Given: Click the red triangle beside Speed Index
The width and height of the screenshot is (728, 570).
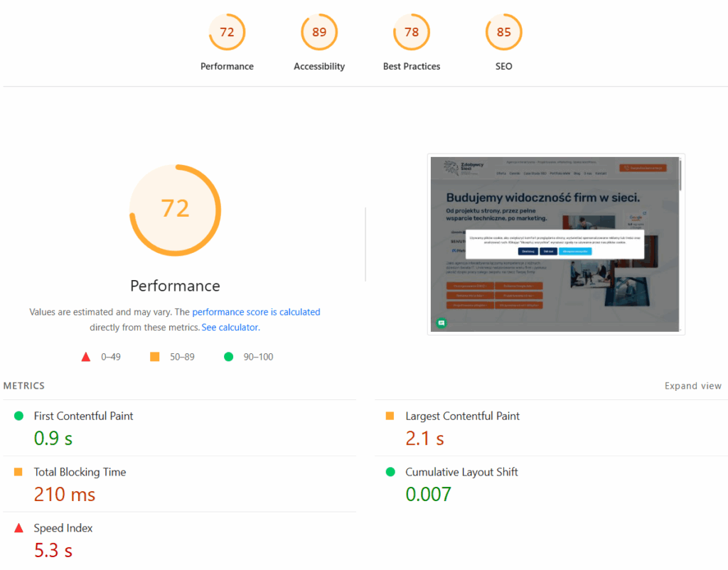Looking at the screenshot, I should (x=19, y=529).
